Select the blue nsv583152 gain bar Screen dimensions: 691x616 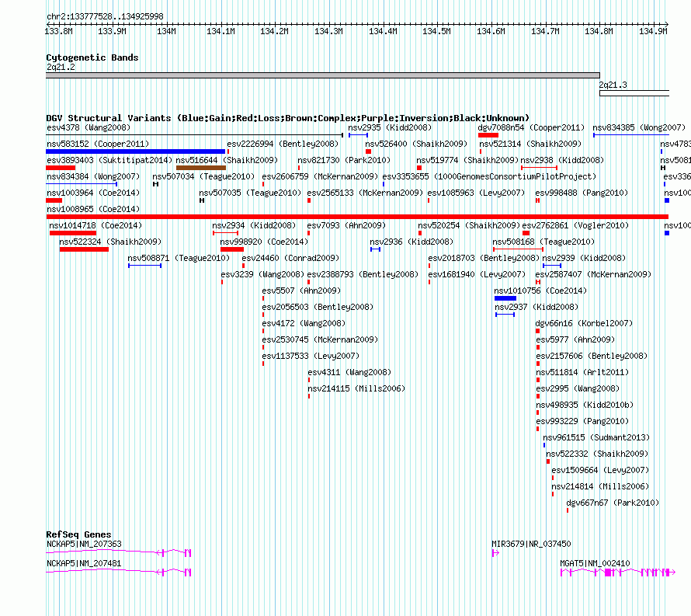coord(135,151)
